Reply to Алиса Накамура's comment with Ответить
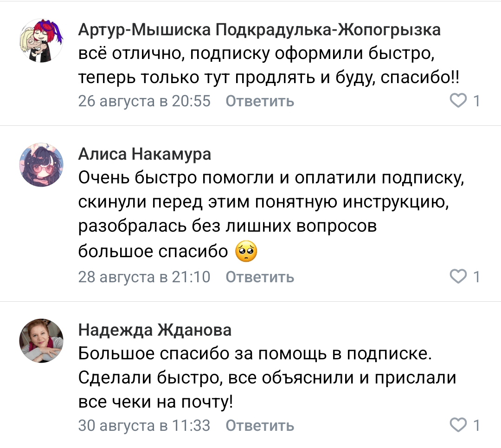The image size is (501, 448). 260,277
